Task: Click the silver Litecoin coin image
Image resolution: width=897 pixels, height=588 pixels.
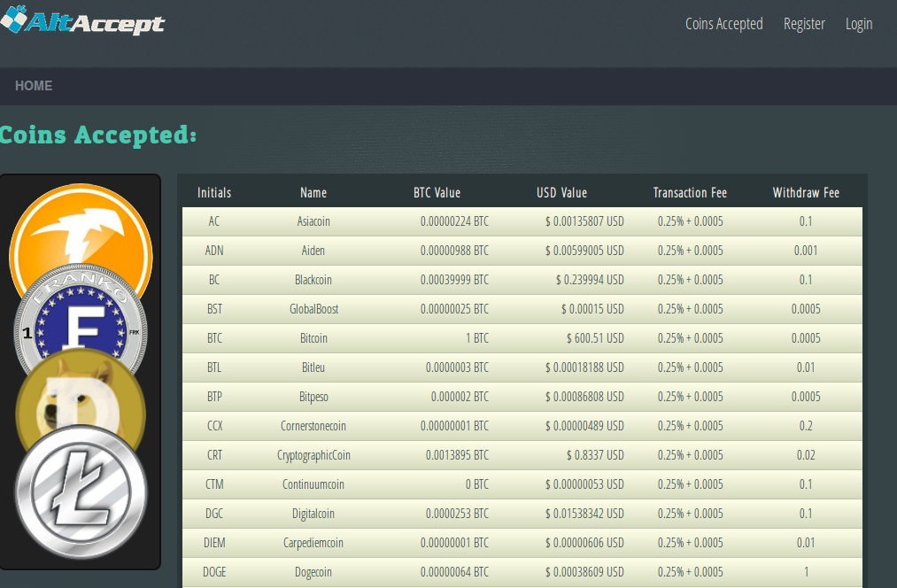Action: point(81,493)
